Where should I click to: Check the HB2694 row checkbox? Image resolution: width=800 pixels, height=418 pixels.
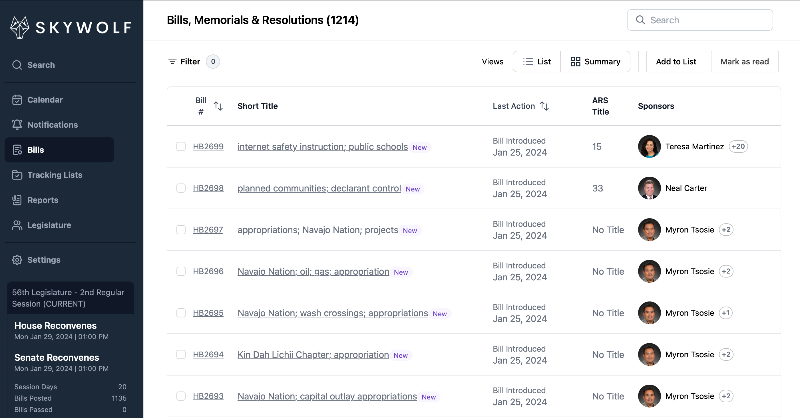tap(181, 355)
